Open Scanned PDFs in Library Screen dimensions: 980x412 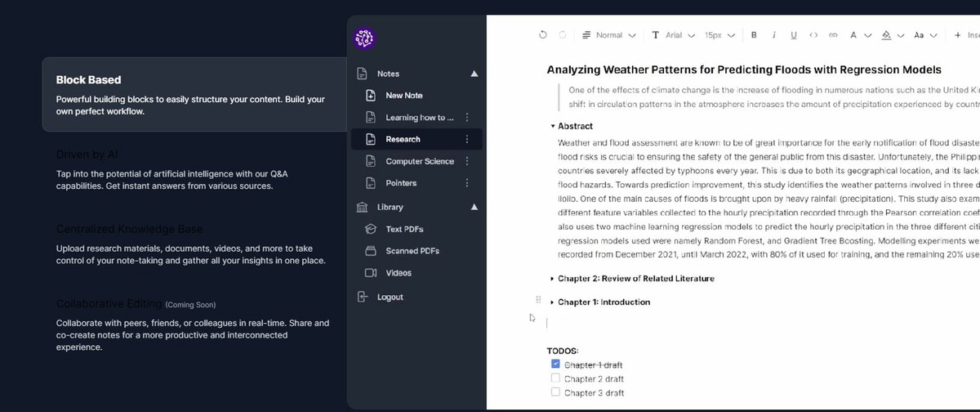point(412,251)
